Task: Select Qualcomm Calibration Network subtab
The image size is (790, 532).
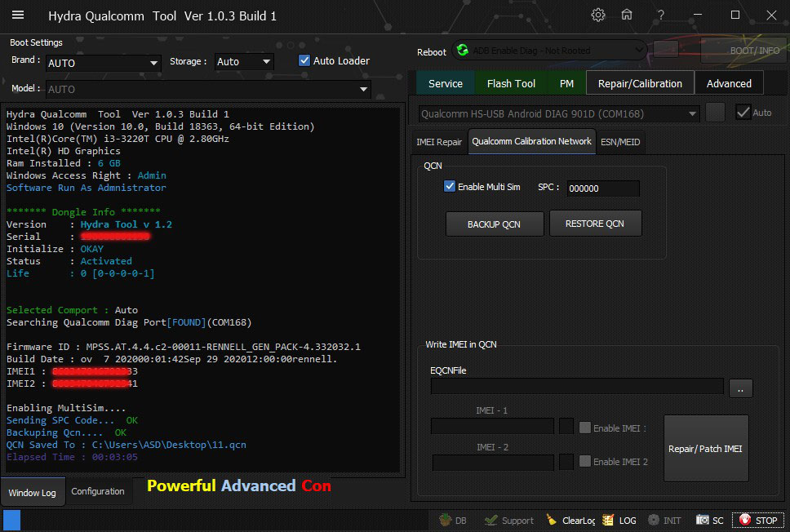Action: [x=531, y=141]
